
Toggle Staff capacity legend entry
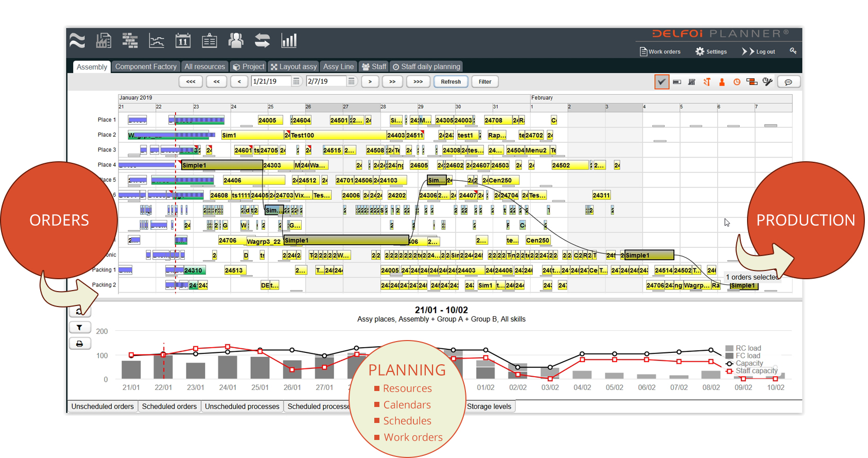pos(752,371)
